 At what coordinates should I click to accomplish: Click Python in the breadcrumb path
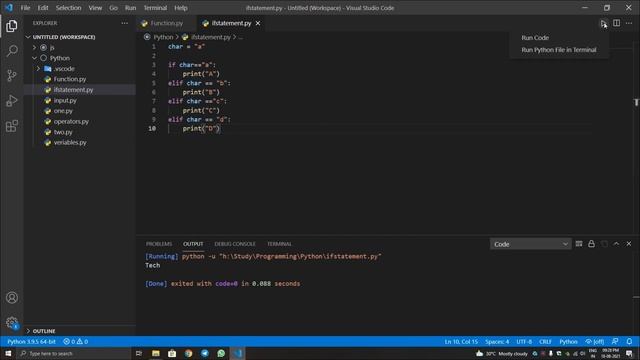click(163, 37)
